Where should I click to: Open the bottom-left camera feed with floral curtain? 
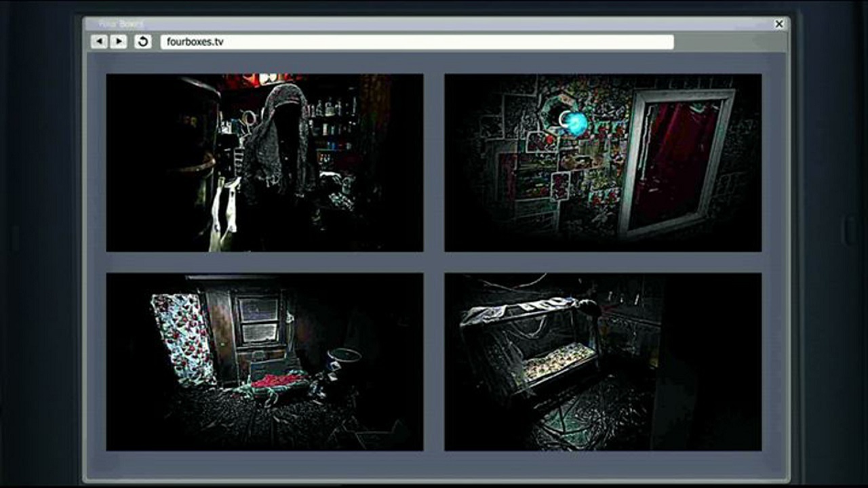[x=264, y=361]
